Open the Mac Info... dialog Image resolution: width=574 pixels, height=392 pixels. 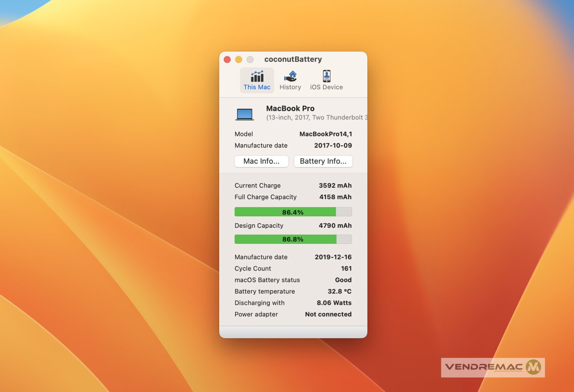[261, 161]
